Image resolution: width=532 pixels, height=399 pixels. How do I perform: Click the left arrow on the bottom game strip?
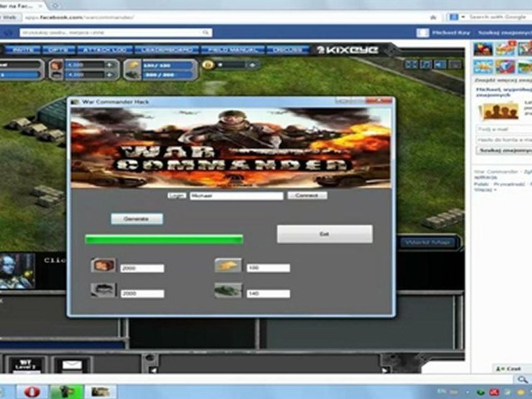153,370
